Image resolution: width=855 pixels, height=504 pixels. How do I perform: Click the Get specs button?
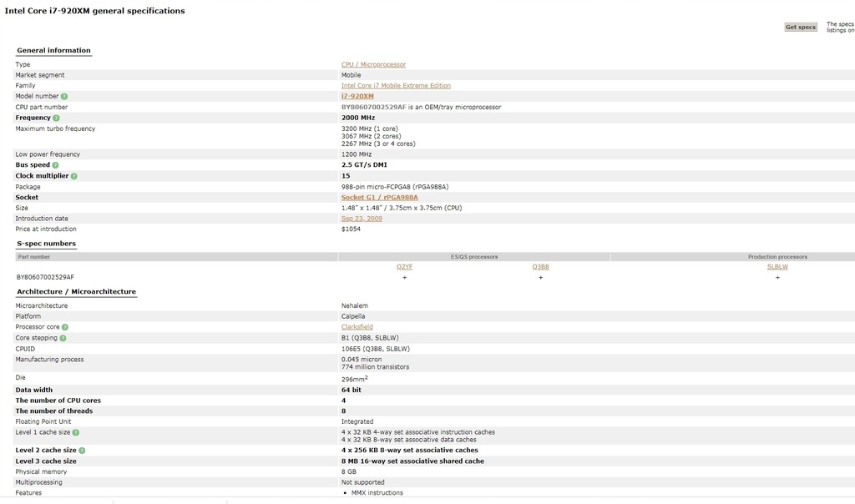pos(801,27)
